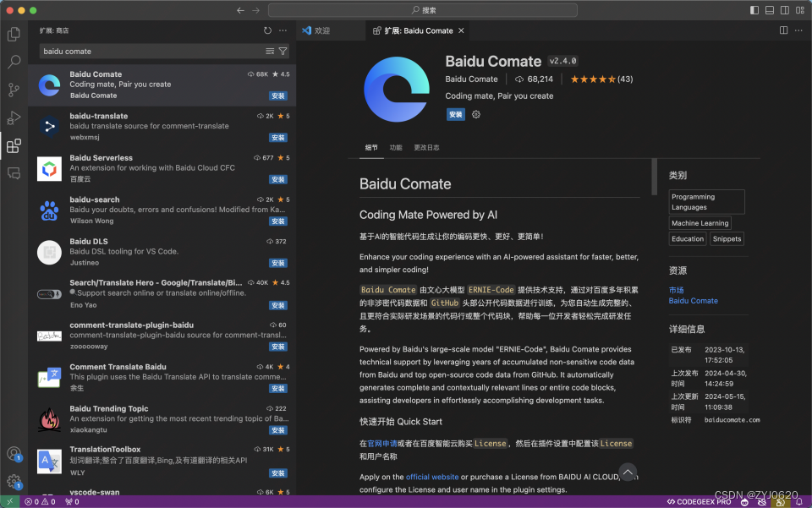The image size is (812, 508).
Task: Refresh the extensions marketplace list
Action: pyautogui.click(x=267, y=30)
